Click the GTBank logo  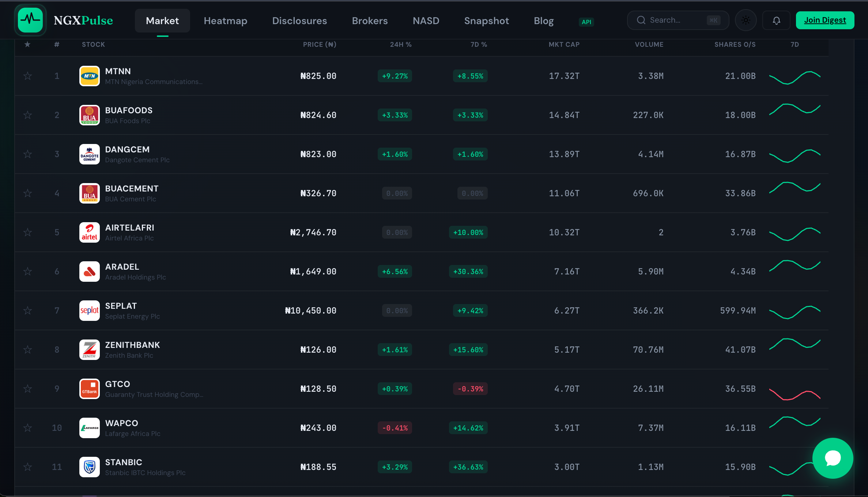(x=90, y=389)
